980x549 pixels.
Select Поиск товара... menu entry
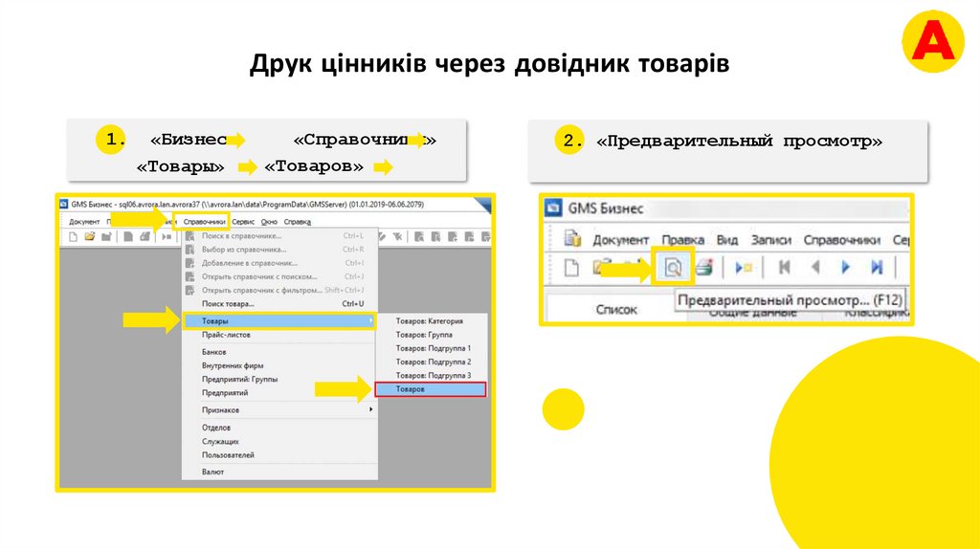(x=280, y=303)
